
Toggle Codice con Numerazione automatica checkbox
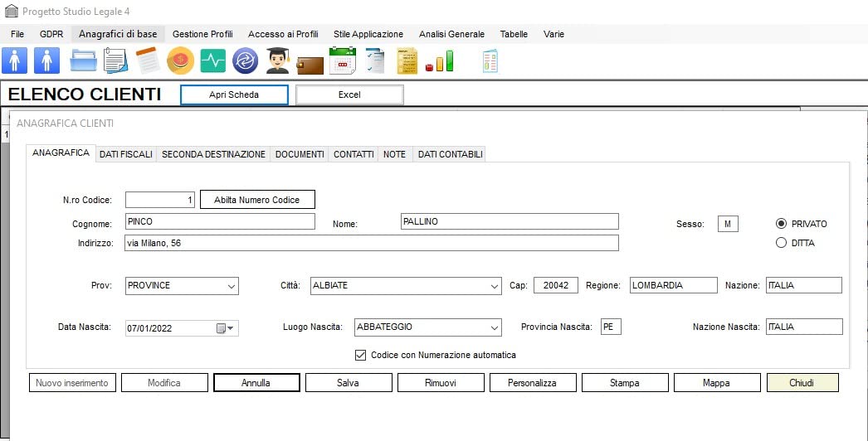[360, 355]
